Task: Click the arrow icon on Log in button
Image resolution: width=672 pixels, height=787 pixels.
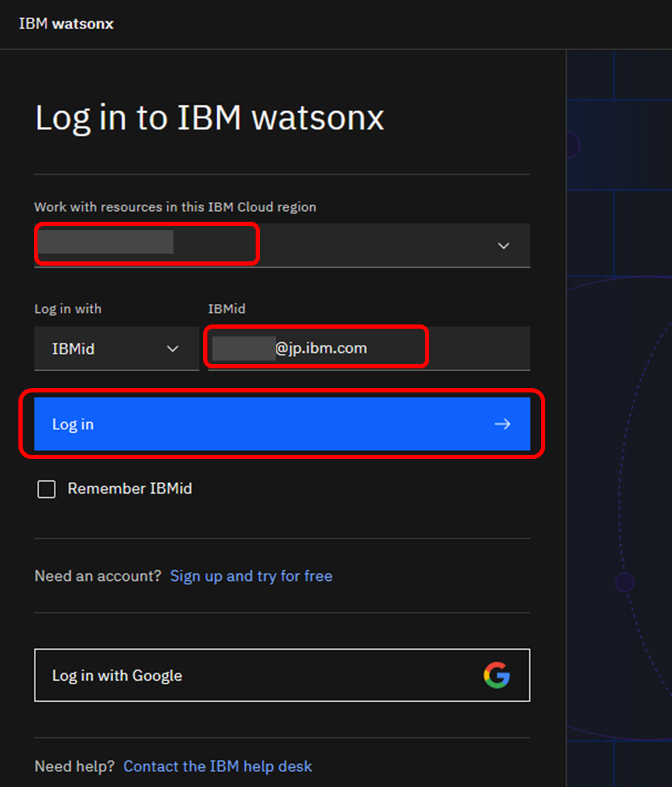Action: click(x=502, y=424)
